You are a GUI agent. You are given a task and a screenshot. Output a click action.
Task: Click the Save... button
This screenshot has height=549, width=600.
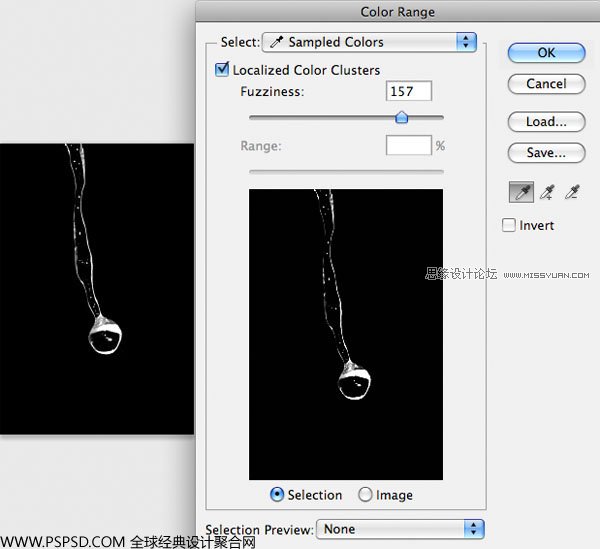pos(546,153)
